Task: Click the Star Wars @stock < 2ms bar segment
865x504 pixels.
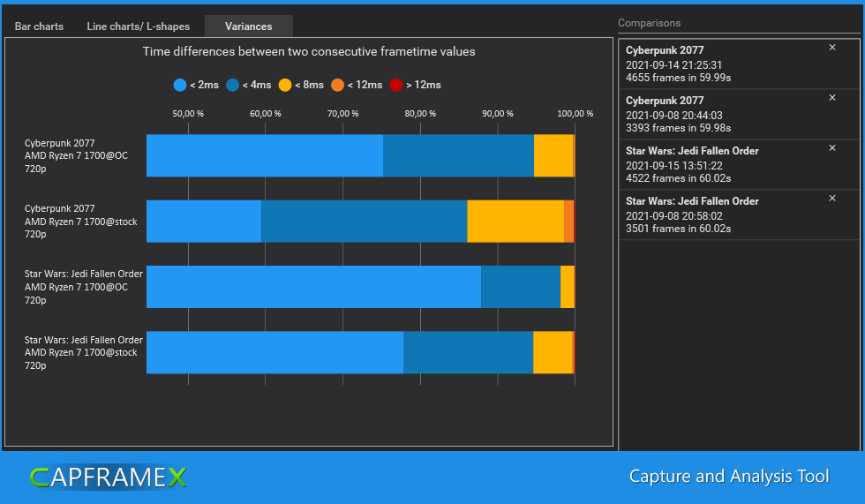Action: point(275,352)
